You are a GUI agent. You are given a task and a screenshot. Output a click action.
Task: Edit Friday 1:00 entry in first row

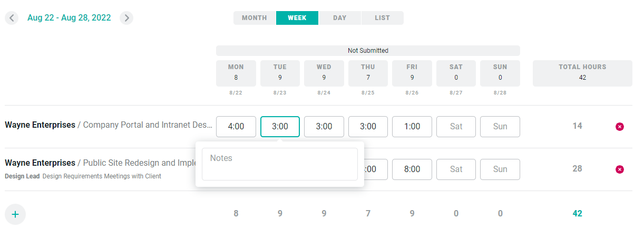coord(412,127)
